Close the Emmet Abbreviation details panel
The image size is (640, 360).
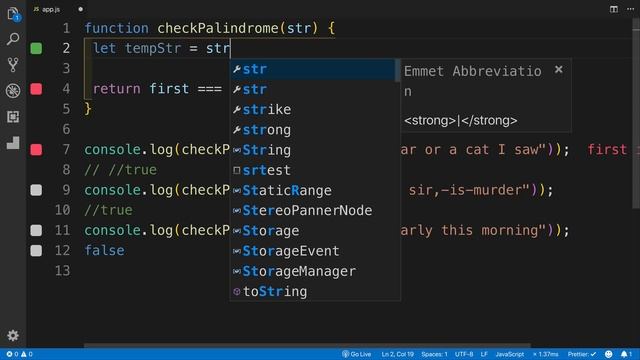559,70
